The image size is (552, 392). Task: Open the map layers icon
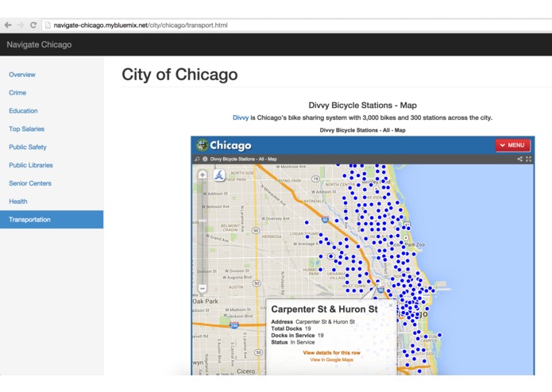(219, 175)
